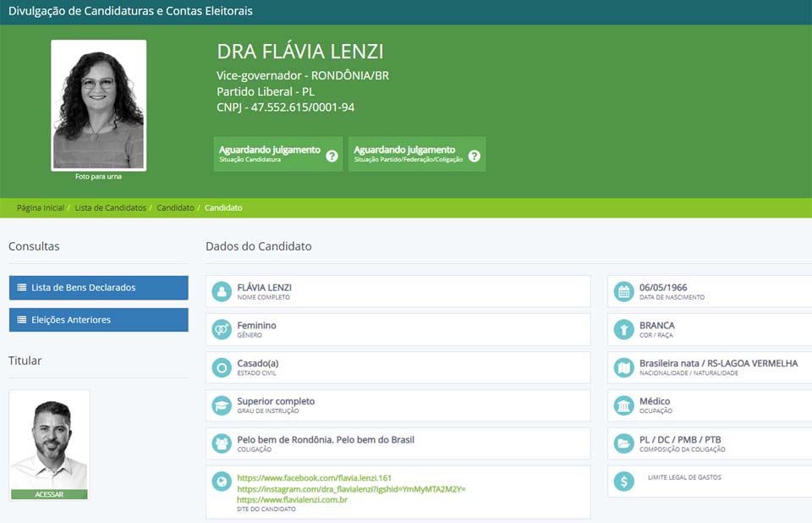Screen dimensions: 812x523
Task: Open Eleições Anteriores consultation
Action: point(98,320)
